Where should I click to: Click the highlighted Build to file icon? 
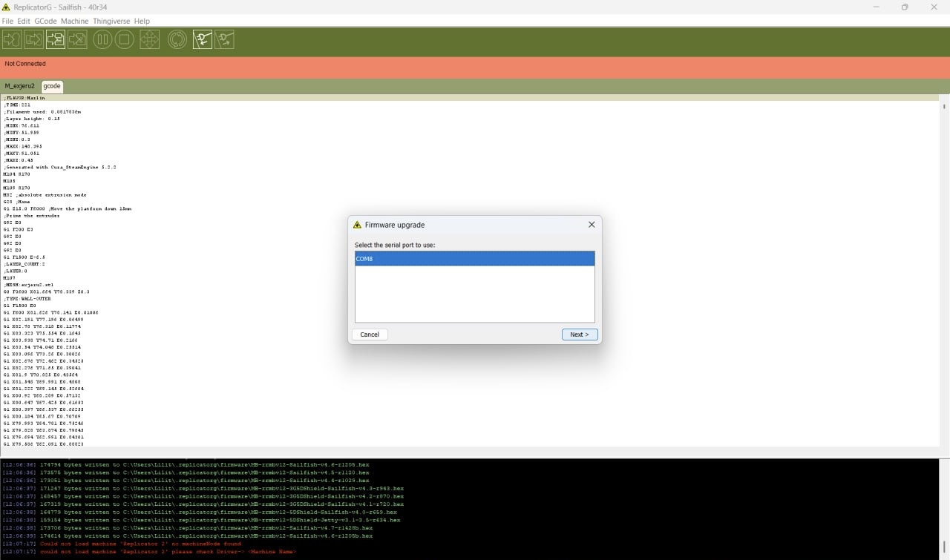click(x=55, y=40)
